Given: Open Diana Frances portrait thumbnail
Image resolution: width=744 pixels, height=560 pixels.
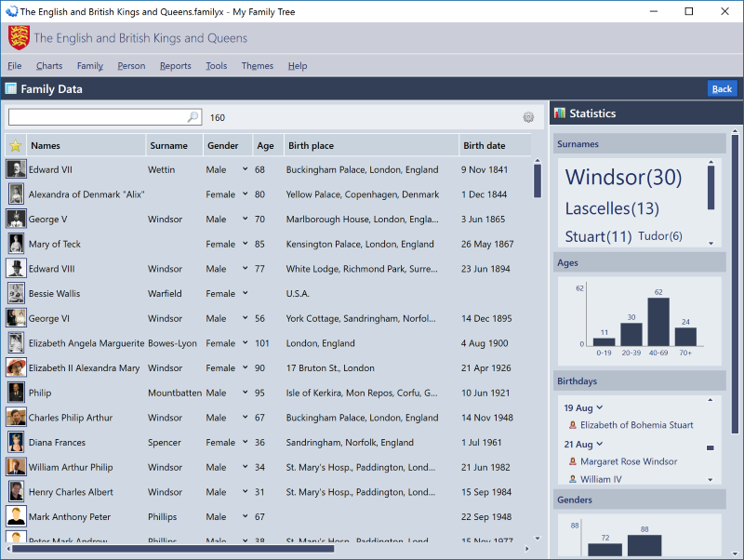Looking at the screenshot, I should (x=16, y=442).
